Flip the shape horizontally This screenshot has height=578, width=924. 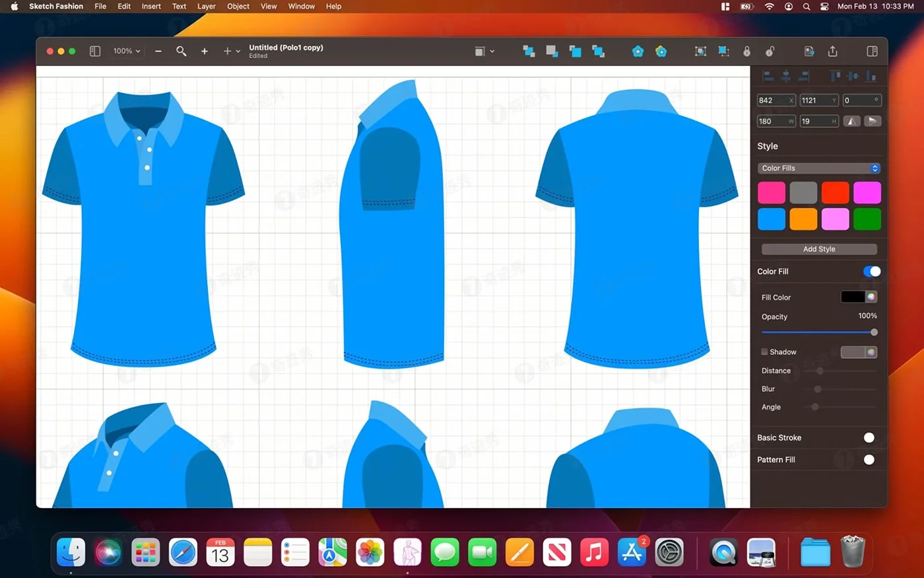[851, 121]
